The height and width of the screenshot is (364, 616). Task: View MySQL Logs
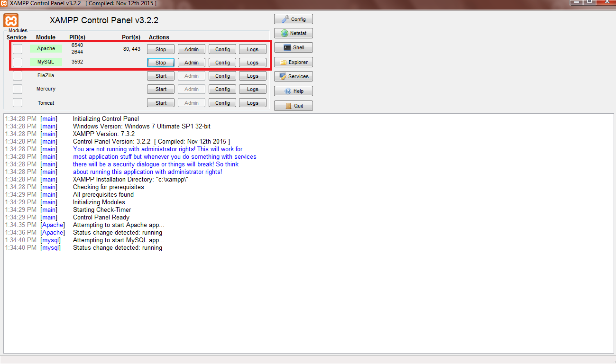click(x=253, y=63)
